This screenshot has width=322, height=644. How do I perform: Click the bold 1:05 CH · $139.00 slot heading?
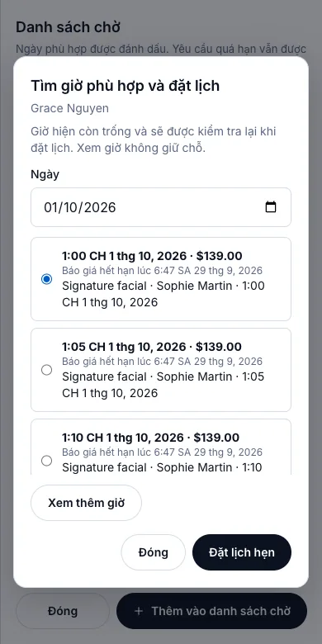(152, 347)
